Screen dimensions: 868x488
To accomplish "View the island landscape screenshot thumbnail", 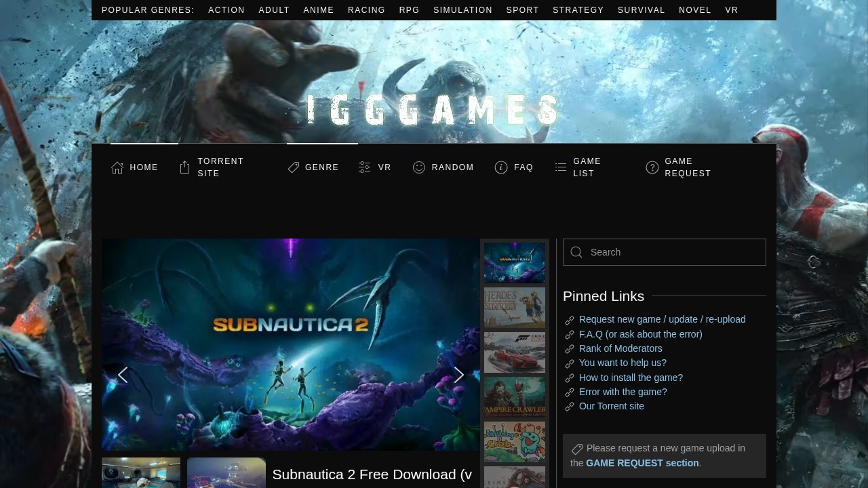I will (226, 473).
